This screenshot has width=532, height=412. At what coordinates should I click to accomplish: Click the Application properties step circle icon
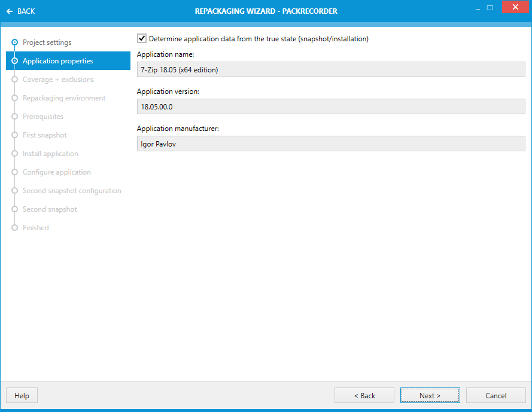(x=15, y=61)
